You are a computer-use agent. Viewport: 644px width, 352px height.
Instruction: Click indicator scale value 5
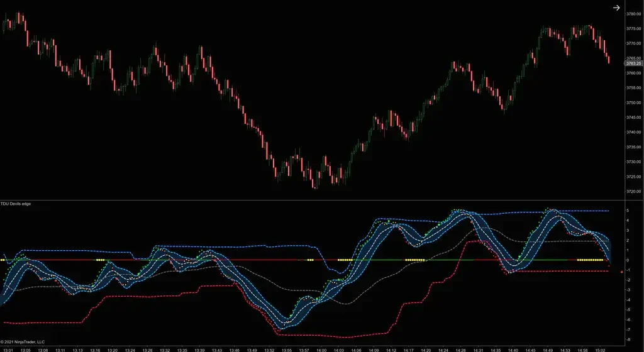pos(628,211)
